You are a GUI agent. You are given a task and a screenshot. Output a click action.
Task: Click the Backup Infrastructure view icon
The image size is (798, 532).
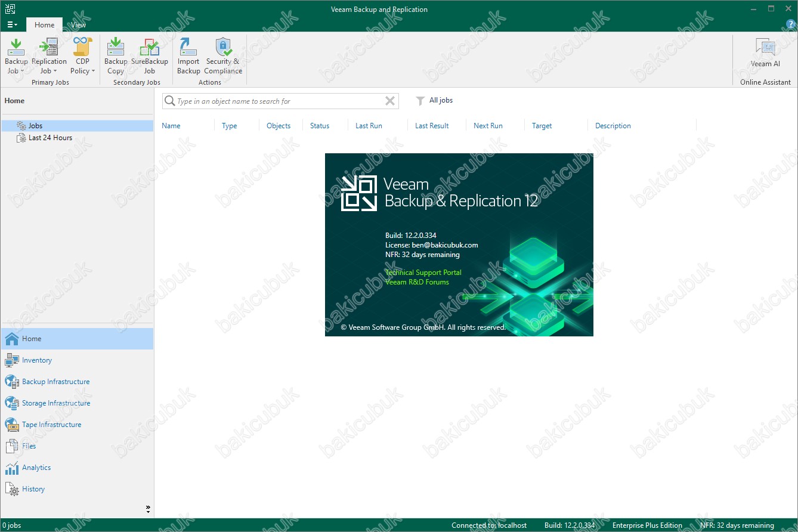tap(12, 382)
